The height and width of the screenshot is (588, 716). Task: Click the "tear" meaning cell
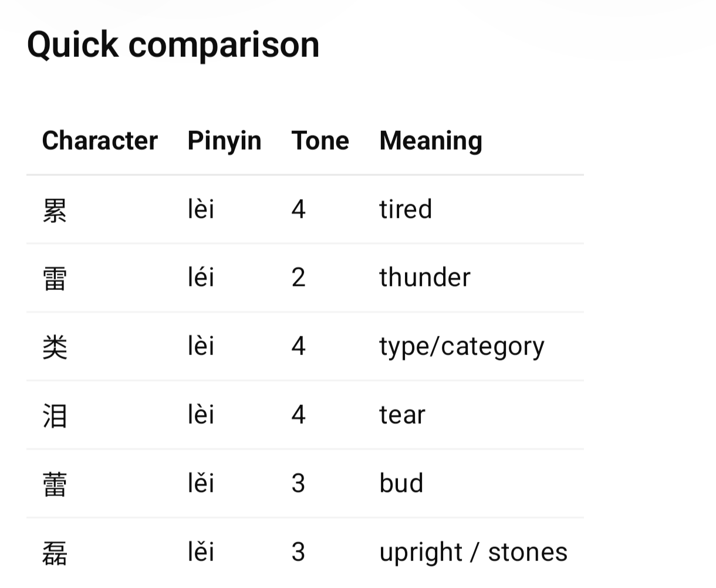[x=402, y=415]
